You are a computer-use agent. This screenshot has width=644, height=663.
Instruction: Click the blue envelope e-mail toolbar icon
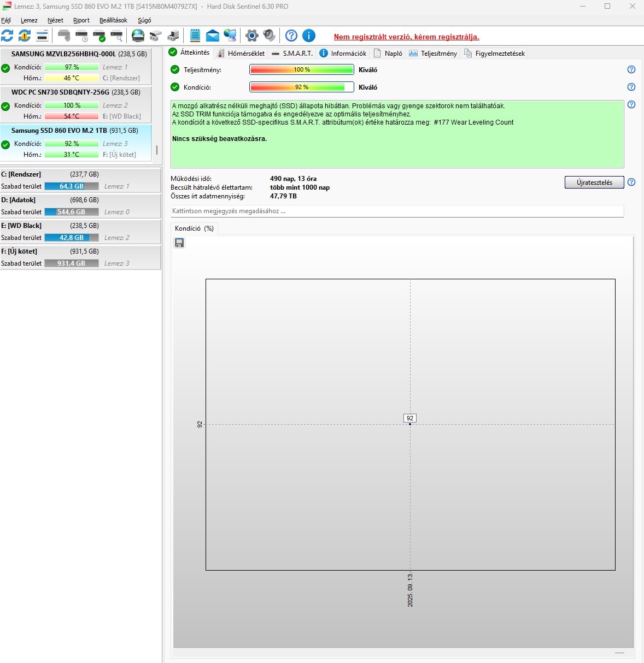[x=213, y=36]
